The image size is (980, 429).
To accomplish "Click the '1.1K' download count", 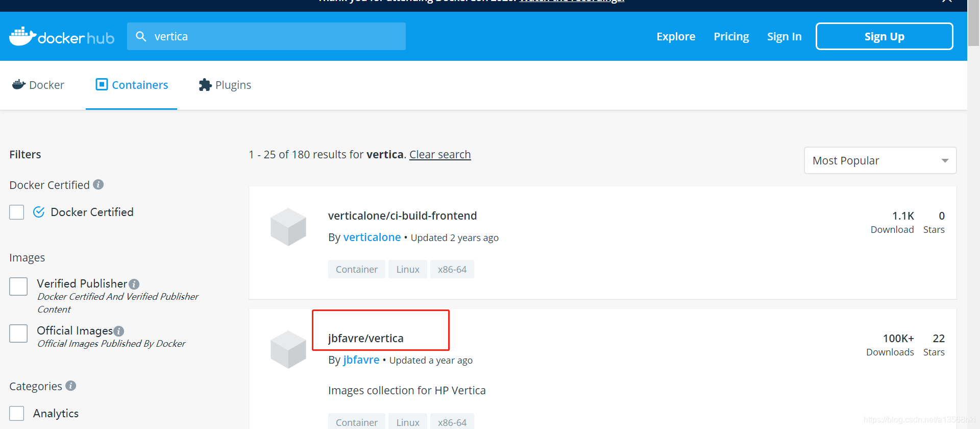I will coord(903,216).
